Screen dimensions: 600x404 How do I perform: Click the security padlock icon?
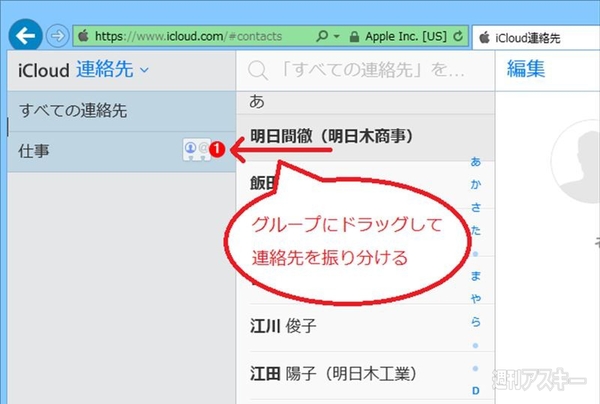[355, 37]
